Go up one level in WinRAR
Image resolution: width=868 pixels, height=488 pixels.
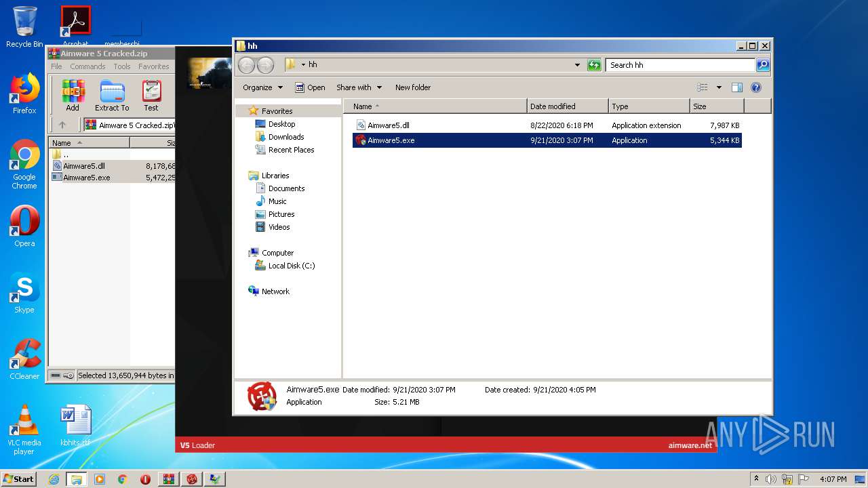pos(62,125)
